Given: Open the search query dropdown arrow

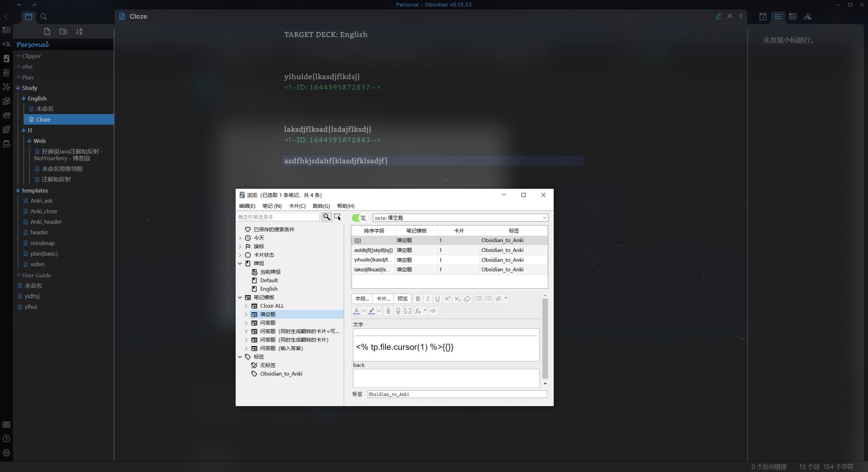Looking at the screenshot, I should click(544, 218).
